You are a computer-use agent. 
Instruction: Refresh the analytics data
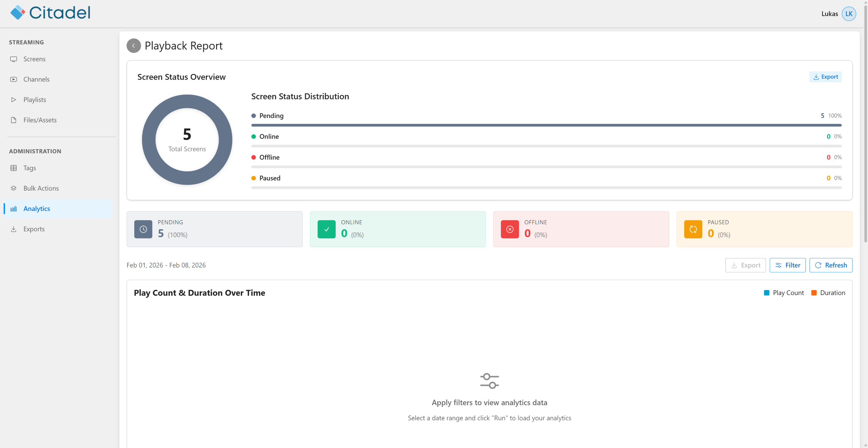click(831, 265)
